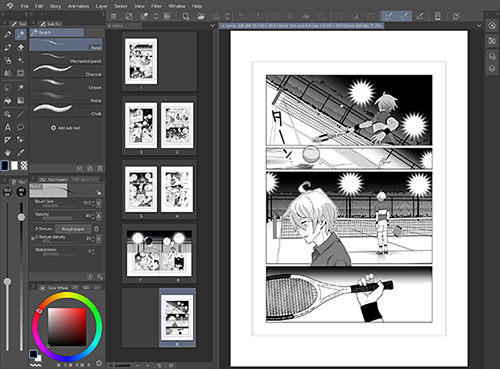The image size is (500, 369).
Task: Toggle the snap to grid button
Action: click(x=420, y=16)
